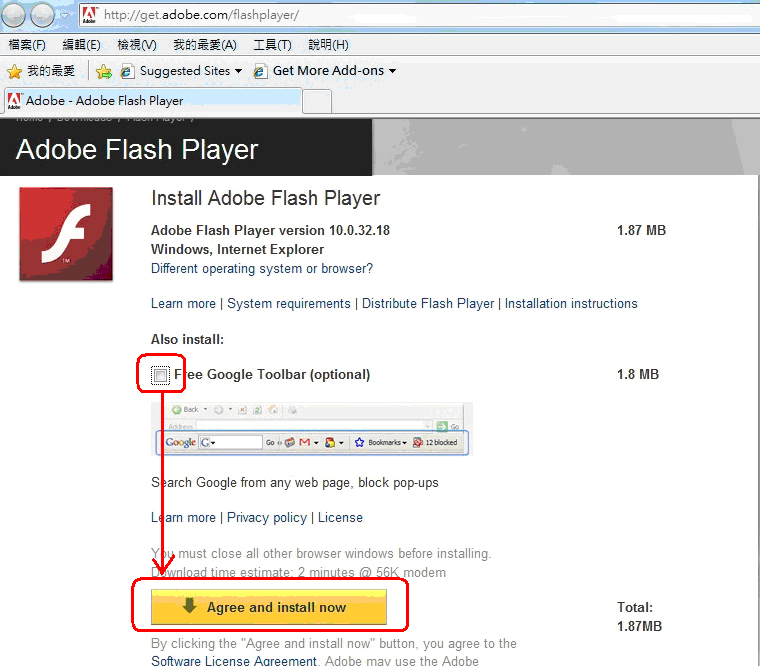760x666 pixels.
Task: Click the 1.8 MB toolbar size text
Action: [x=638, y=374]
